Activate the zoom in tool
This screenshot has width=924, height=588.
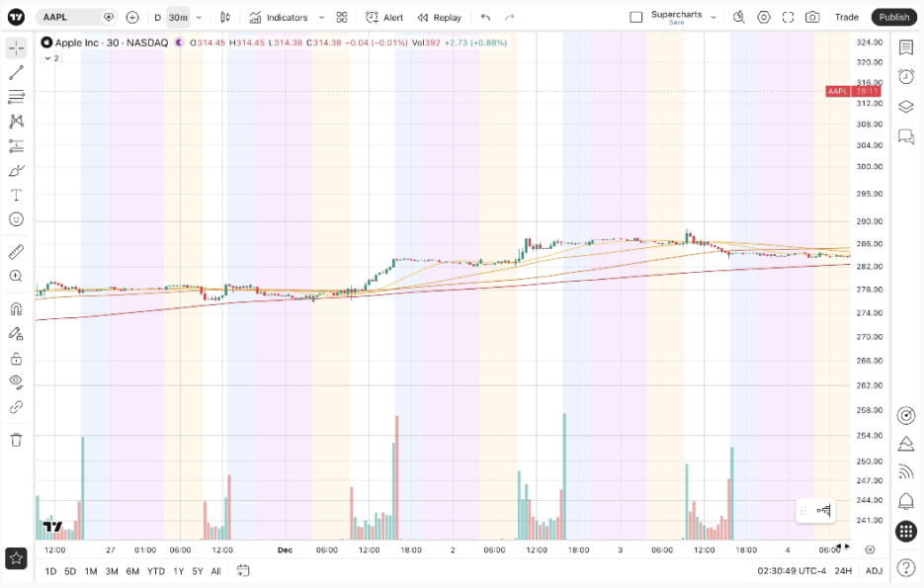pyautogui.click(x=17, y=276)
